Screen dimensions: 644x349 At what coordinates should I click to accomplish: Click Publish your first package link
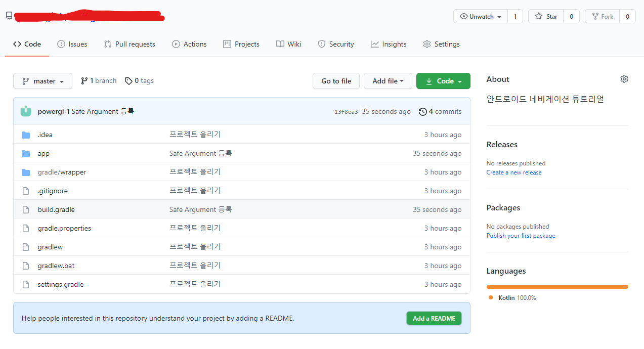coord(521,236)
